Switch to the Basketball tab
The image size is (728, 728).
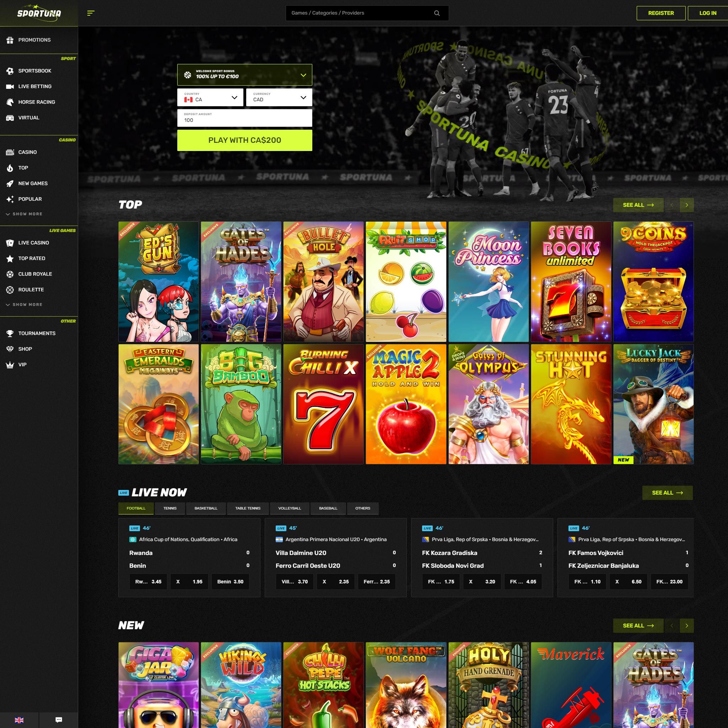tap(206, 508)
